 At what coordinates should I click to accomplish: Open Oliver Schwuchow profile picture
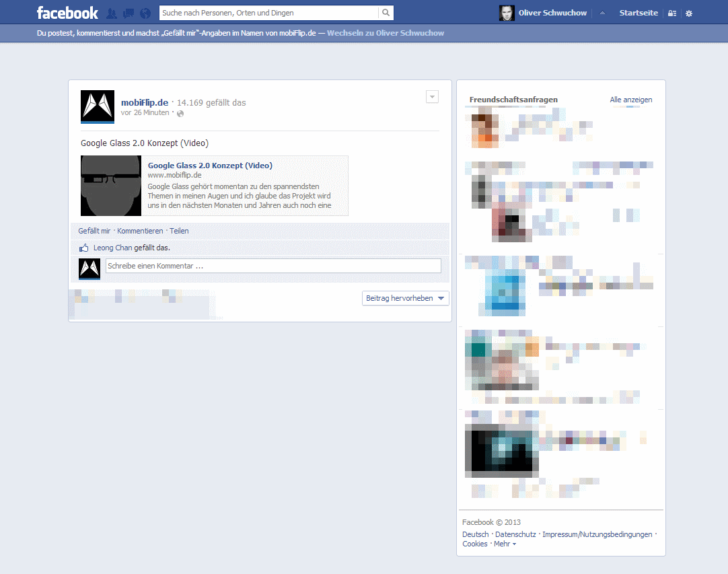click(x=507, y=13)
